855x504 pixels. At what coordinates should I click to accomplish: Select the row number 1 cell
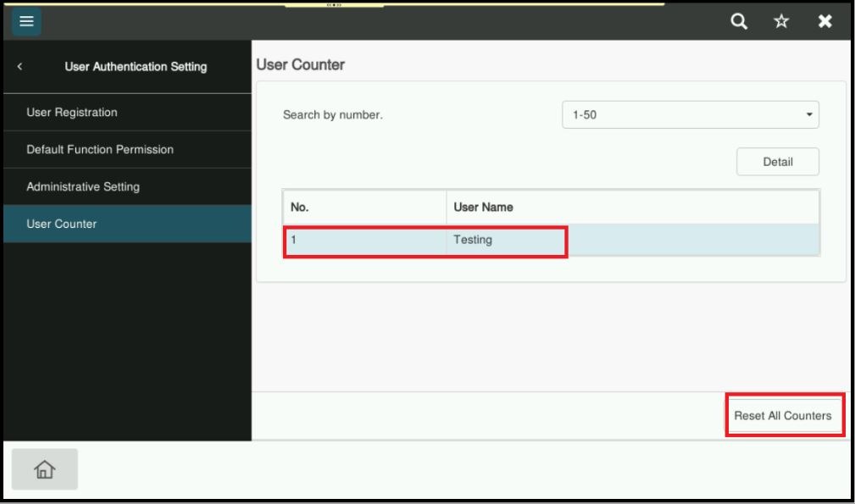coord(364,241)
